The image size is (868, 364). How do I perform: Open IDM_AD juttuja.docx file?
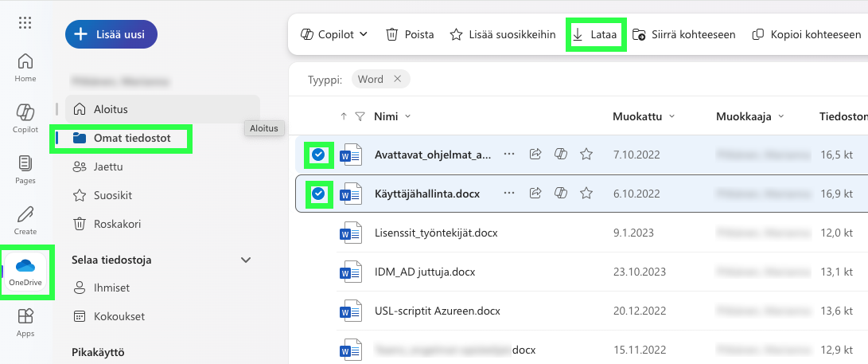click(425, 272)
